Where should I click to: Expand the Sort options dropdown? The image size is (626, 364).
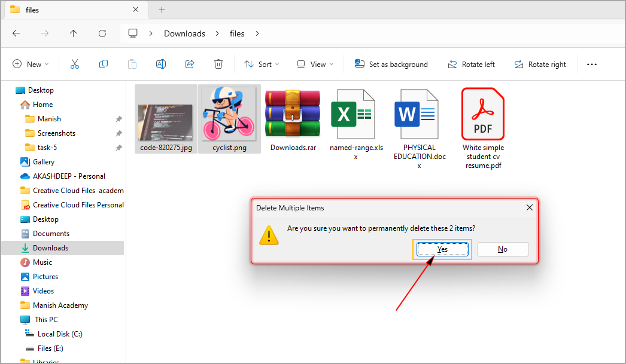point(262,65)
